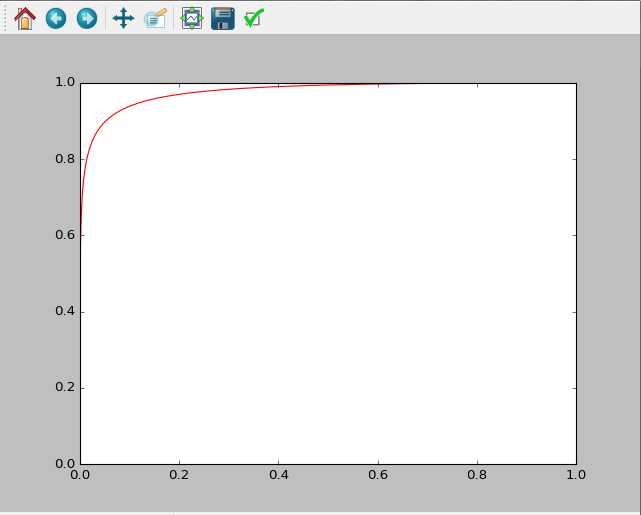Click y-axis tick label 0.4
This screenshot has height=515, width=641.
click(65, 311)
